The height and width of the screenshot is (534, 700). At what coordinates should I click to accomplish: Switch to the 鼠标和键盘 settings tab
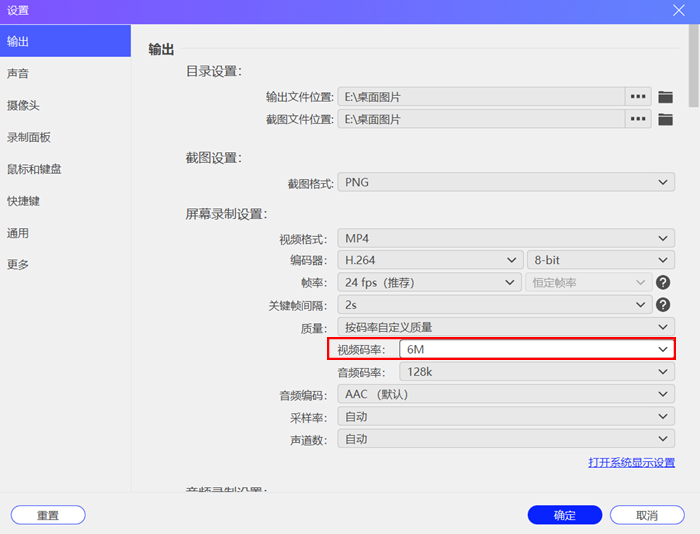click(x=65, y=169)
